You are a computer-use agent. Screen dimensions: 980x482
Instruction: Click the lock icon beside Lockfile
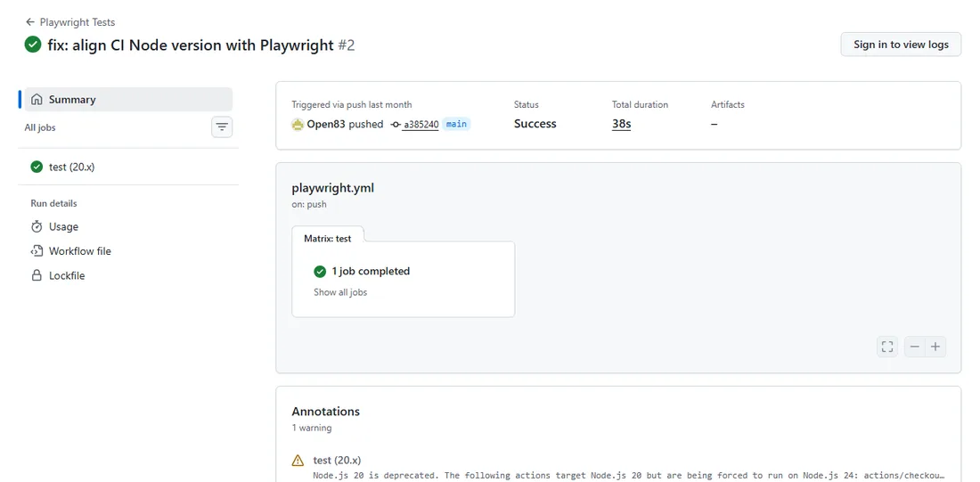tap(37, 275)
